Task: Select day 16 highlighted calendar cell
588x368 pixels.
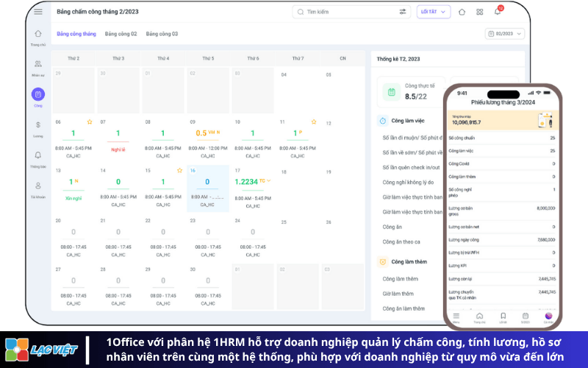Action: point(208,188)
